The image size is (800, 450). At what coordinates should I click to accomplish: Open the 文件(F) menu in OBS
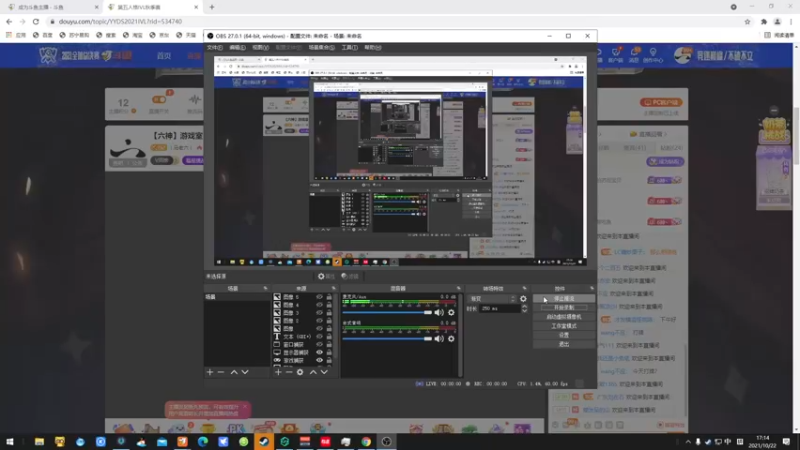tap(215, 47)
